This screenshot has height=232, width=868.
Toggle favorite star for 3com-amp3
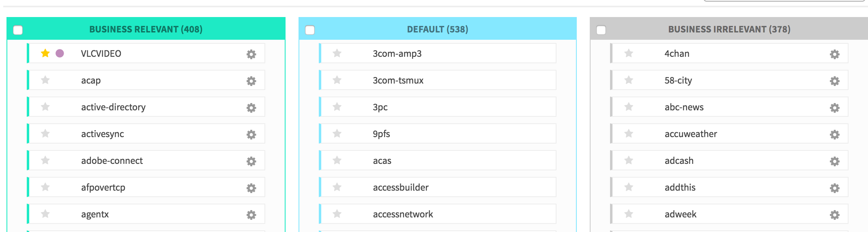tap(337, 53)
